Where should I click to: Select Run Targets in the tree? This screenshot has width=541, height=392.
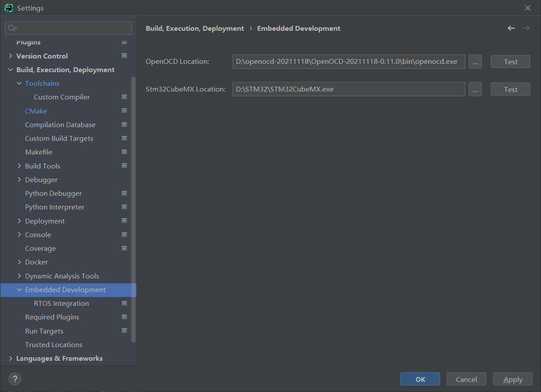pyautogui.click(x=44, y=331)
